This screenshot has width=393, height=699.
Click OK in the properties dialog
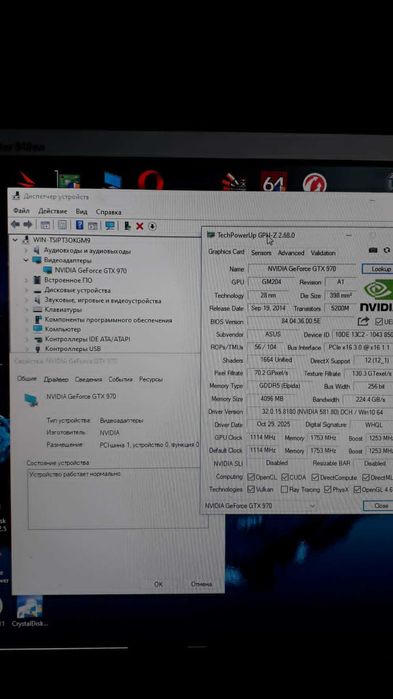(x=158, y=584)
